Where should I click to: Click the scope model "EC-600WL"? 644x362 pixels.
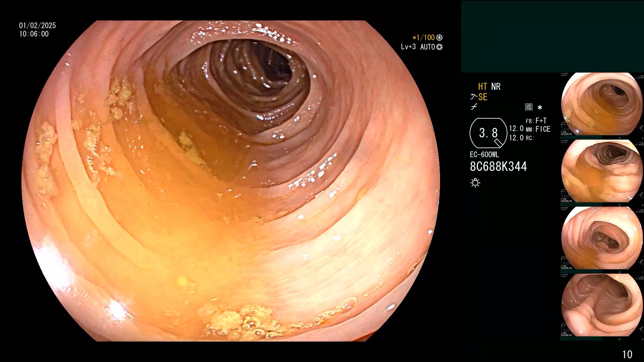[x=484, y=155]
